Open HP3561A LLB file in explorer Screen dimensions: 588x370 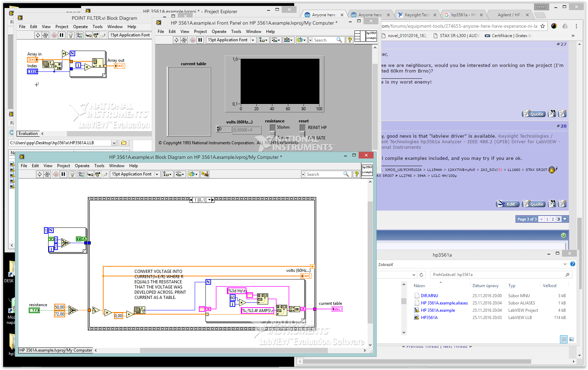[x=429, y=318]
